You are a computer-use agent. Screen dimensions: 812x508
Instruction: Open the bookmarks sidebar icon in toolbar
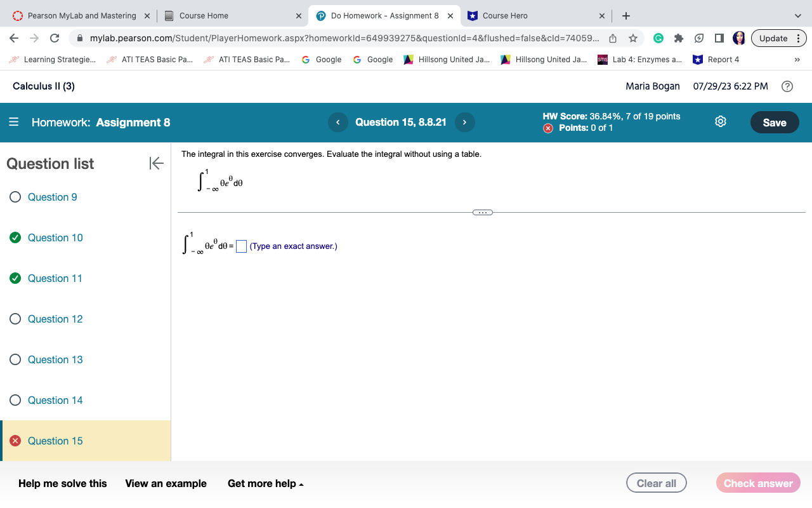click(x=719, y=38)
